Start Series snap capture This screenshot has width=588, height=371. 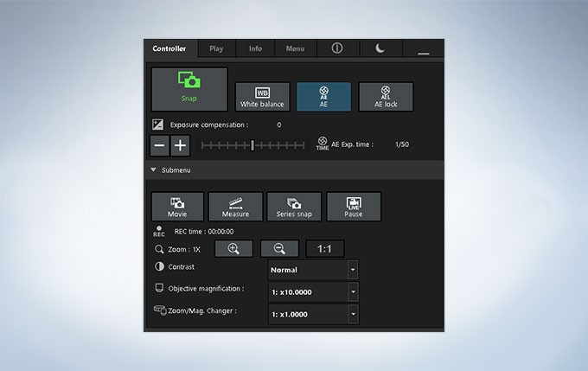tap(294, 207)
